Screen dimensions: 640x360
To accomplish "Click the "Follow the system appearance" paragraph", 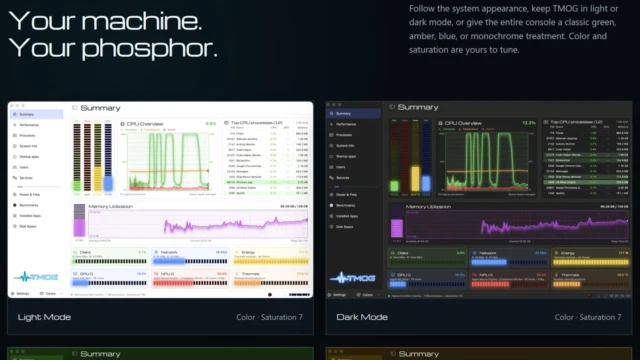I will click(x=514, y=29).
